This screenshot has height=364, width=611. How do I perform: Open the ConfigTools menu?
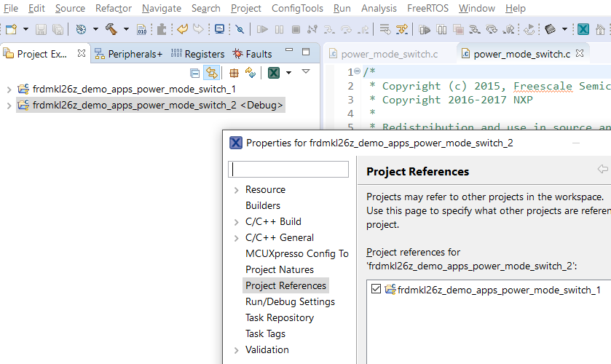pos(297,8)
